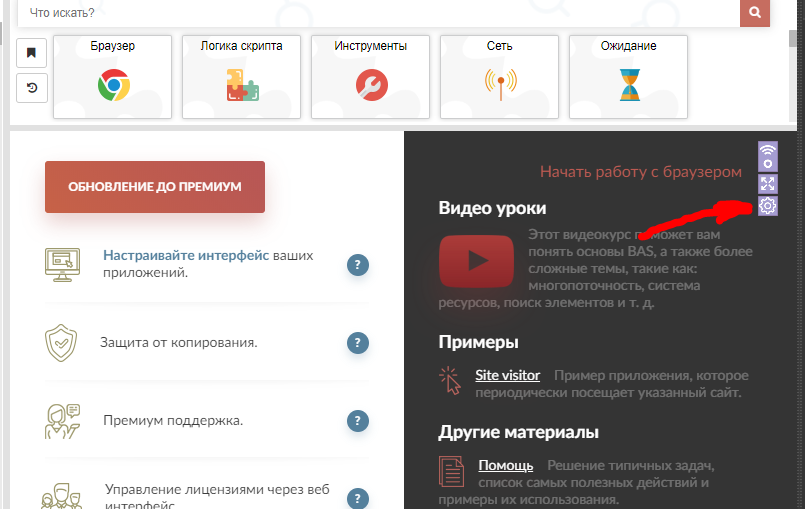
Task: Click the 'Видео уроки' heading
Action: tap(492, 208)
